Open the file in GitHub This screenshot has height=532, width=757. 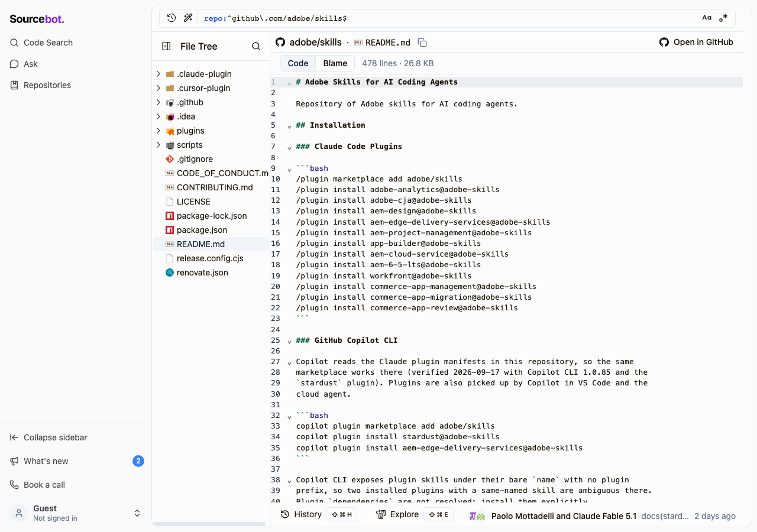pos(696,42)
